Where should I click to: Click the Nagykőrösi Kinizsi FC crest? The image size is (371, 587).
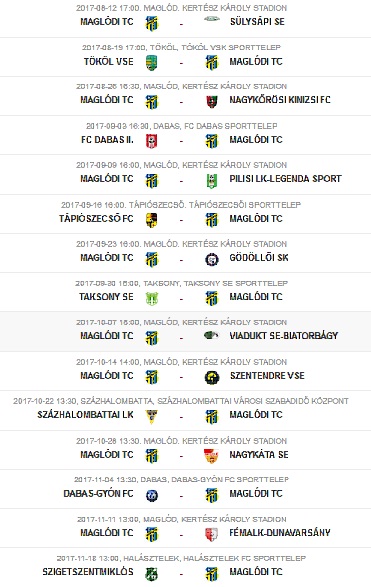[x=212, y=101]
